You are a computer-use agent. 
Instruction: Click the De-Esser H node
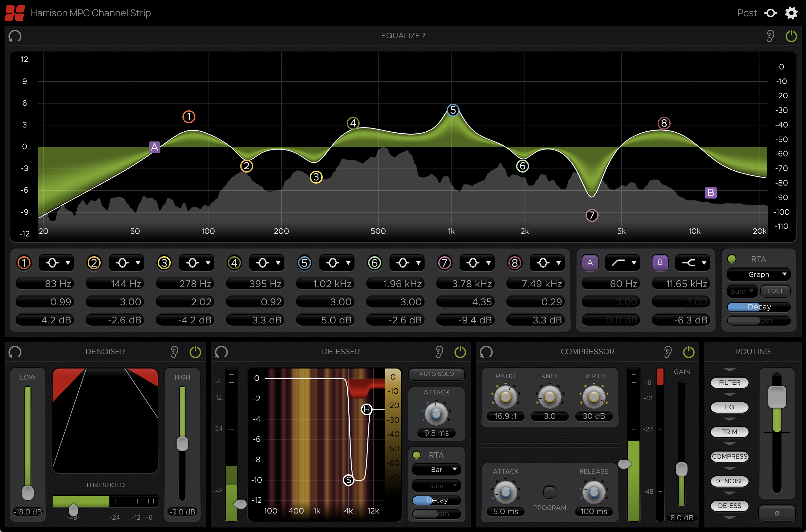coord(367,409)
